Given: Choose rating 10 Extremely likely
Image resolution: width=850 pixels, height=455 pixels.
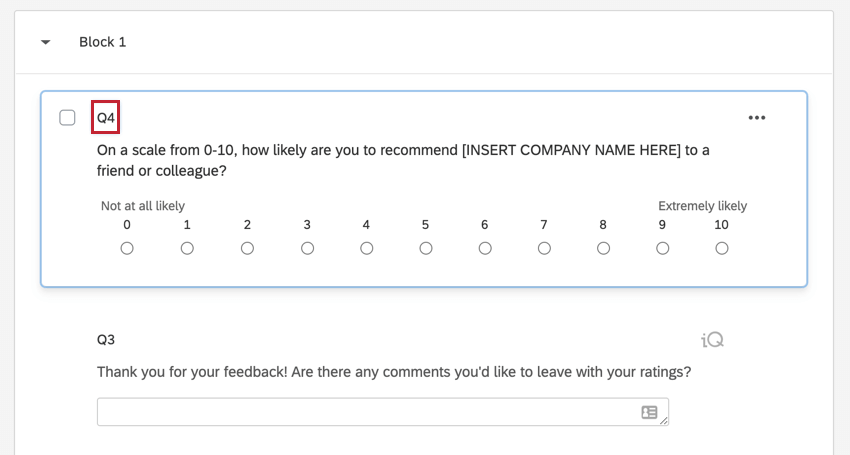Looking at the screenshot, I should click(722, 248).
